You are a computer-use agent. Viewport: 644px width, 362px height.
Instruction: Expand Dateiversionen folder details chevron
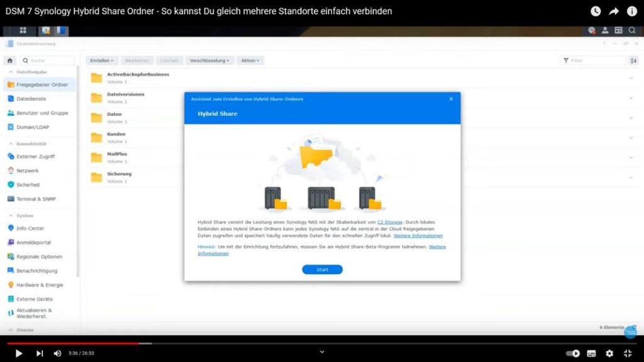[x=631, y=98]
